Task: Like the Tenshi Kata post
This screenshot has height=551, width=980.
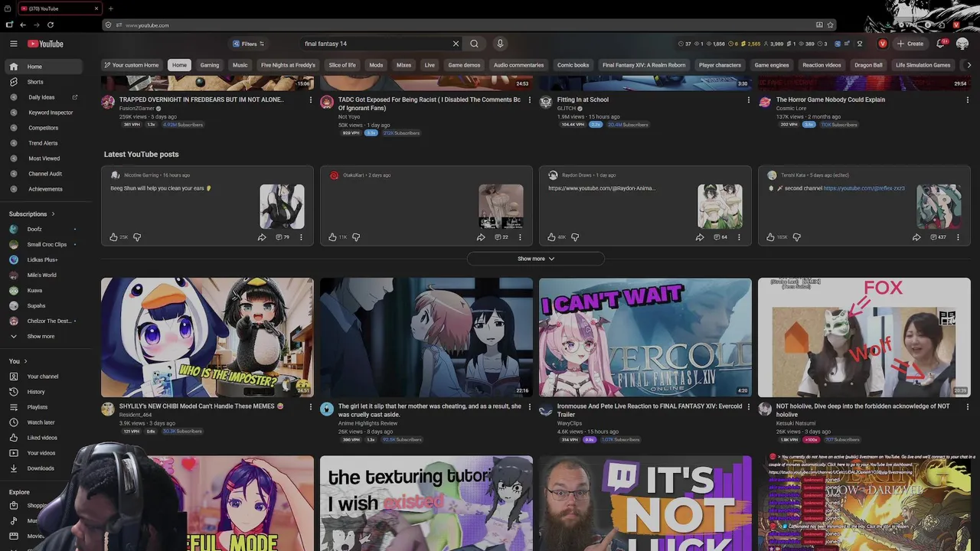Action: [770, 237]
